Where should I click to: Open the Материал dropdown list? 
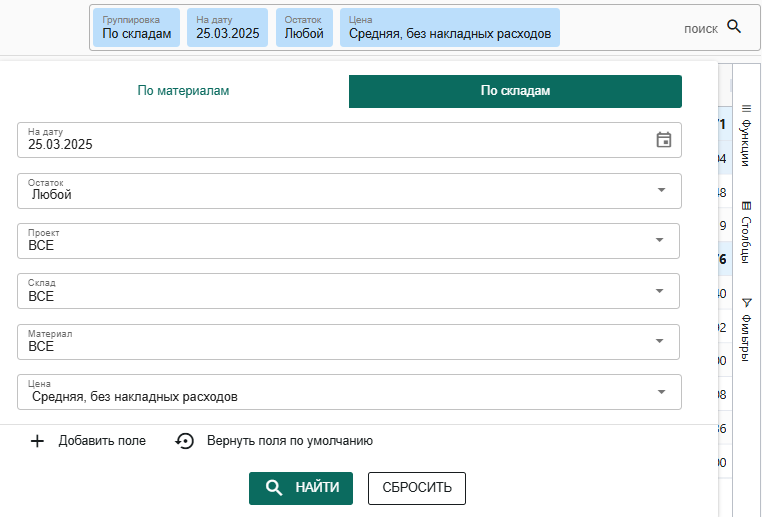tap(660, 341)
